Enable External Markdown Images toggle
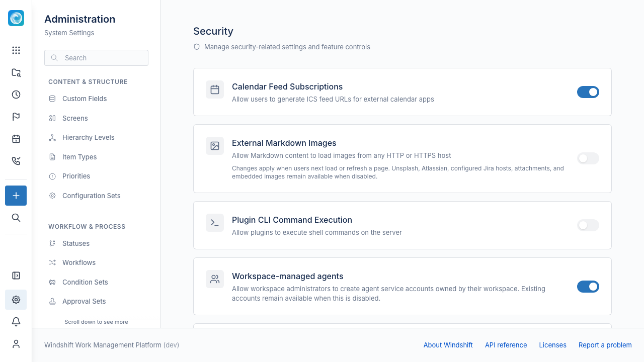The width and height of the screenshot is (644, 362). click(x=588, y=158)
